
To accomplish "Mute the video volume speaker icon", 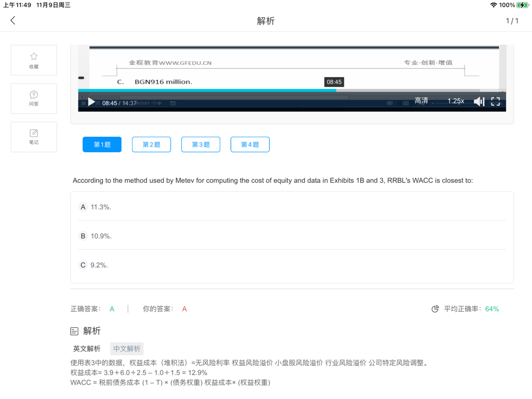I will [x=478, y=102].
